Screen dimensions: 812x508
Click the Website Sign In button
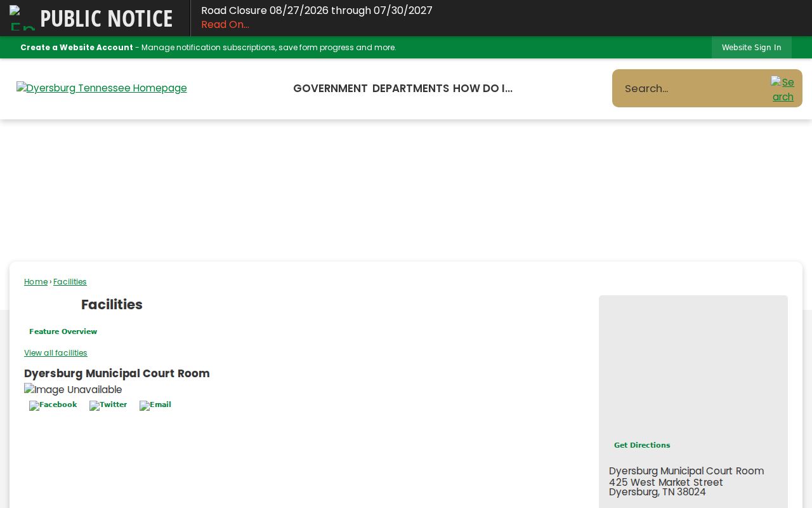pyautogui.click(x=752, y=48)
